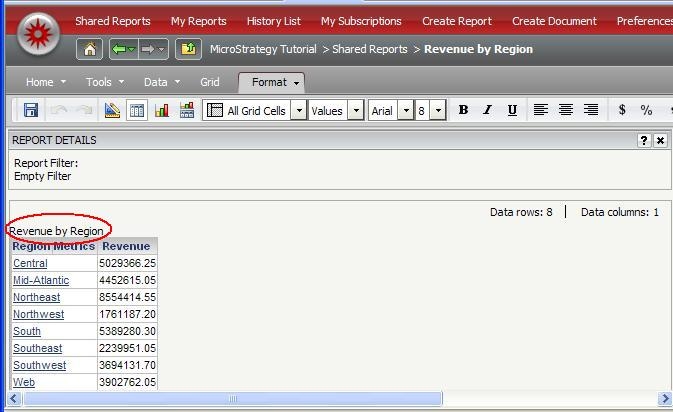Save the report with the disk icon
Screen dimensions: 673x412
pos(30,110)
